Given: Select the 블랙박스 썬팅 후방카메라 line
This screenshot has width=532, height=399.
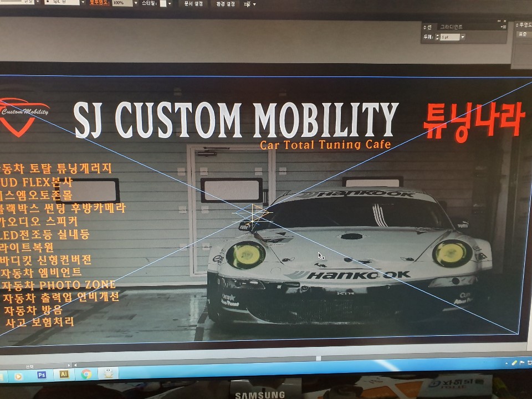Looking at the screenshot, I should [x=63, y=208].
